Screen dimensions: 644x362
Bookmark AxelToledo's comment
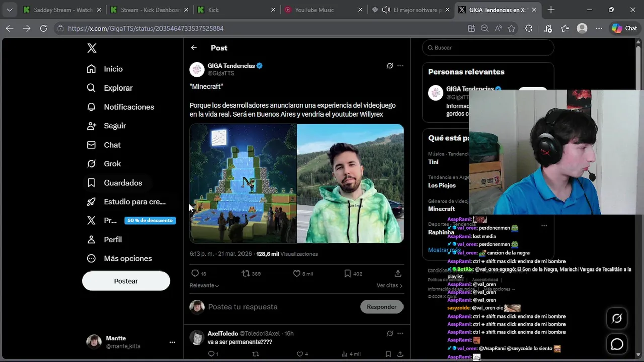click(388, 354)
